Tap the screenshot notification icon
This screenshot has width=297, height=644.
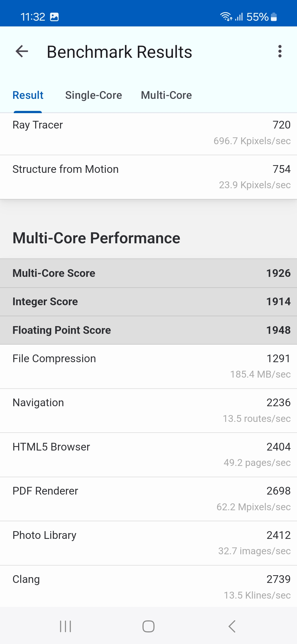coord(54,17)
